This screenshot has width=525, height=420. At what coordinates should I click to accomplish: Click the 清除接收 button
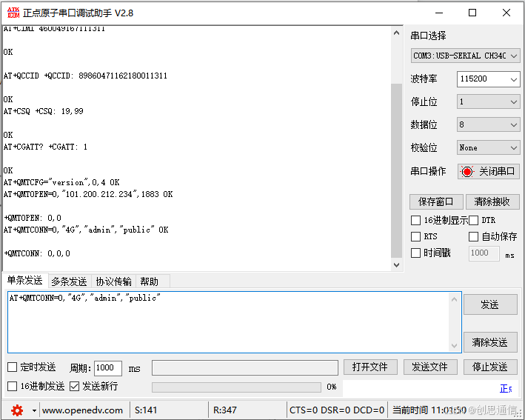[492, 201]
